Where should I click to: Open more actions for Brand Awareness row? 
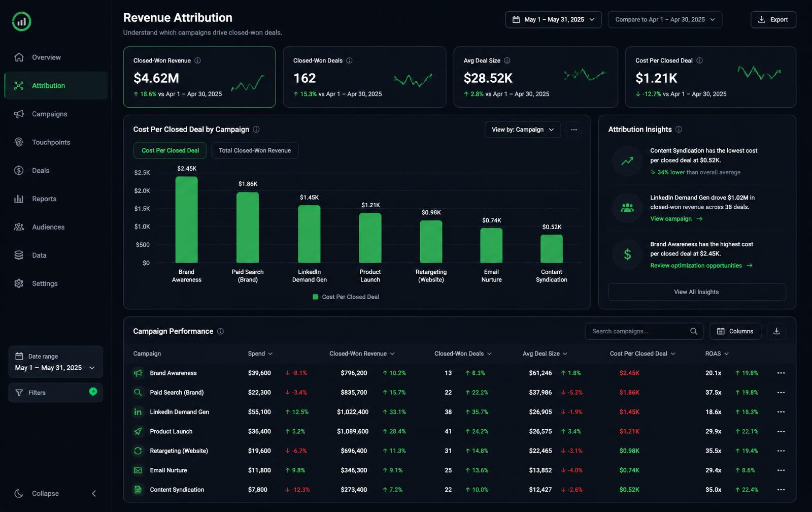click(781, 373)
